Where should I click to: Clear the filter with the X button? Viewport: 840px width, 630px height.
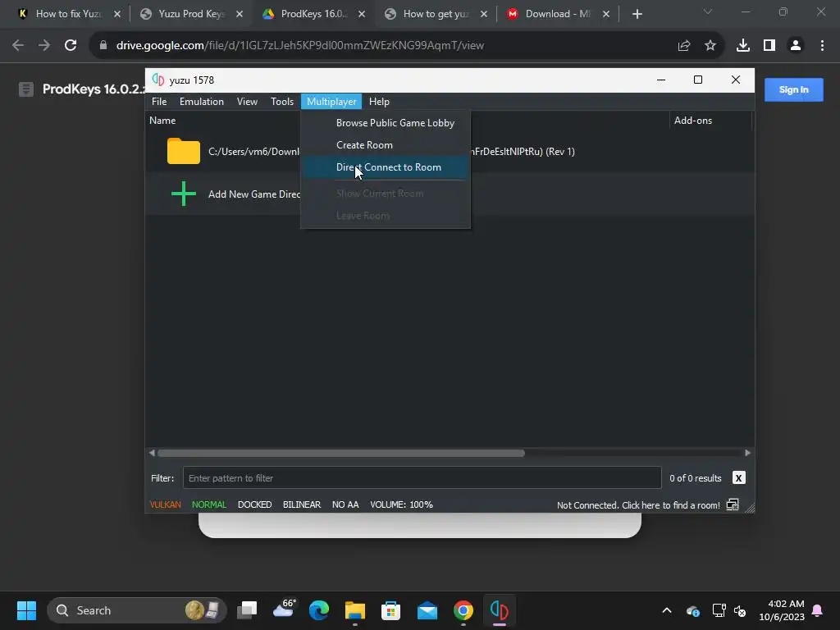pos(738,478)
